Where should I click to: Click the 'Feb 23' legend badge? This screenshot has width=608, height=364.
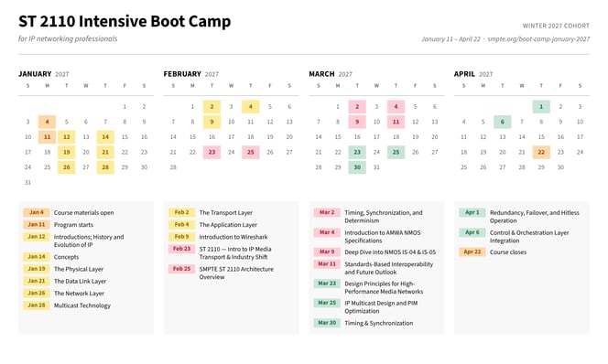(182, 249)
